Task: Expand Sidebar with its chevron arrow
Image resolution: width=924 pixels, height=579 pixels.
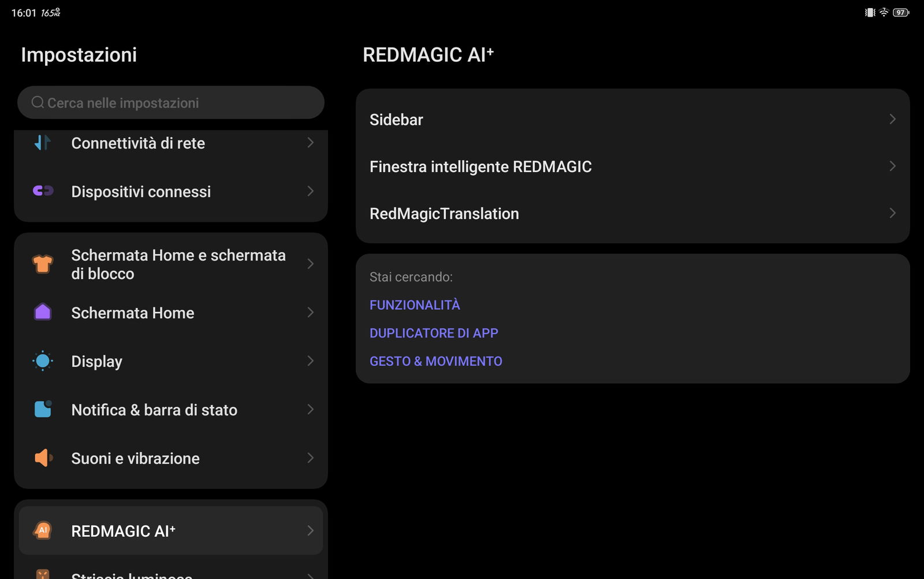Action: (x=892, y=119)
